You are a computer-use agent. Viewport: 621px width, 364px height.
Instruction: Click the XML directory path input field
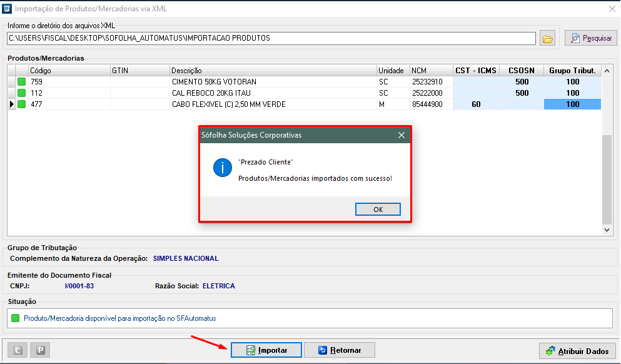[271, 39]
